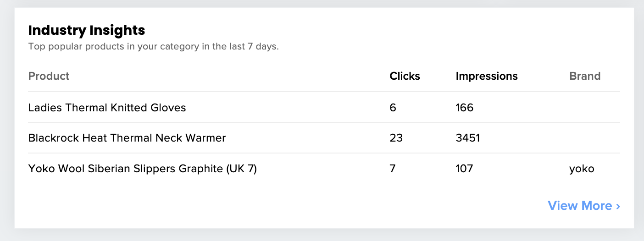Viewport: 644px width, 241px height.
Task: Click the impressions value 166
Action: click(464, 108)
